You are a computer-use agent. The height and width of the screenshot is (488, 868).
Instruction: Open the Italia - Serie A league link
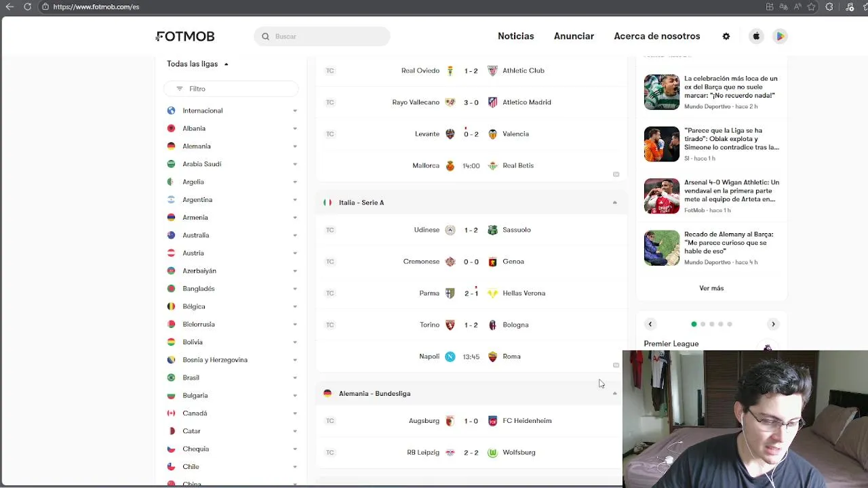[361, 203]
